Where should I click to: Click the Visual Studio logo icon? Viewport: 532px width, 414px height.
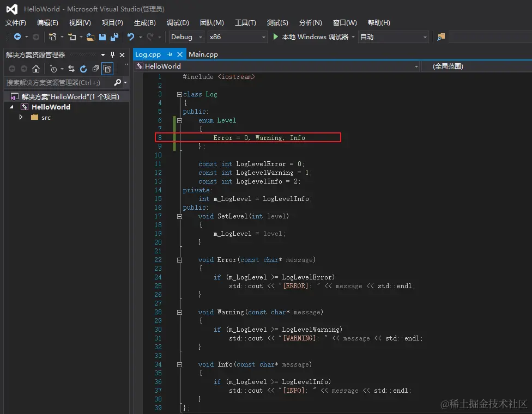tap(12, 9)
